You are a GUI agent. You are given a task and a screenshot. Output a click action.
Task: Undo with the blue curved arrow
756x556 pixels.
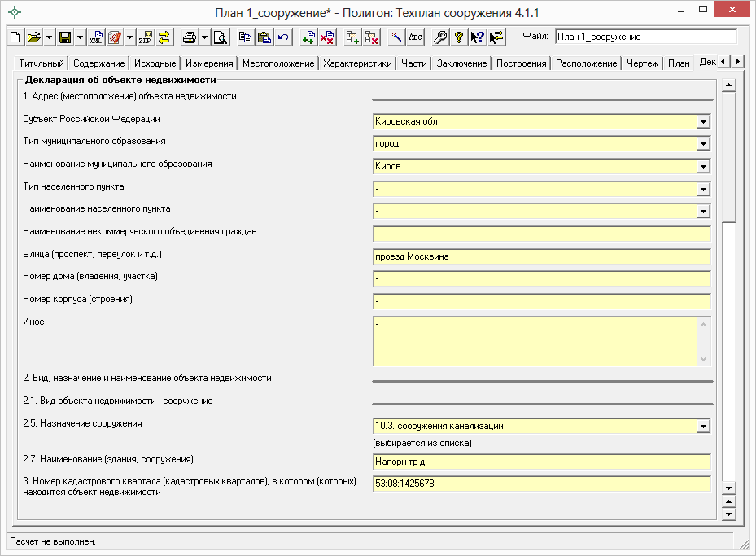(283, 37)
